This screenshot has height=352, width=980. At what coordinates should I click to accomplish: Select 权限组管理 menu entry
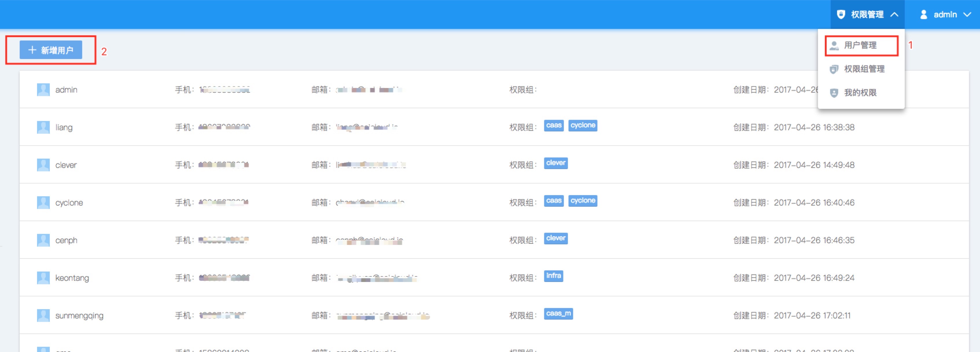[864, 69]
